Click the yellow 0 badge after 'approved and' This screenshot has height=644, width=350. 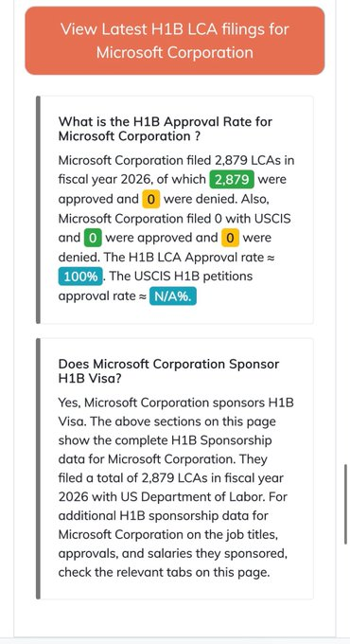151,199
